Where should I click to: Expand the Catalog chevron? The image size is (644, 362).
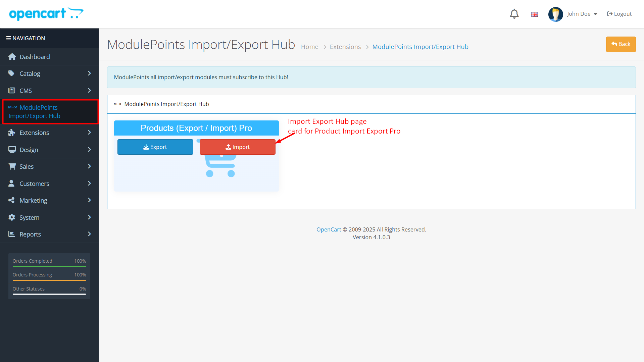click(89, 73)
